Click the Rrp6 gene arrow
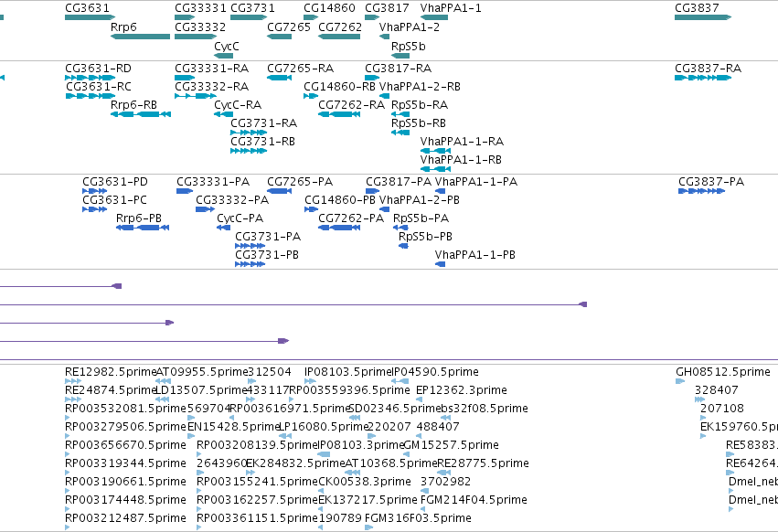 (x=141, y=37)
